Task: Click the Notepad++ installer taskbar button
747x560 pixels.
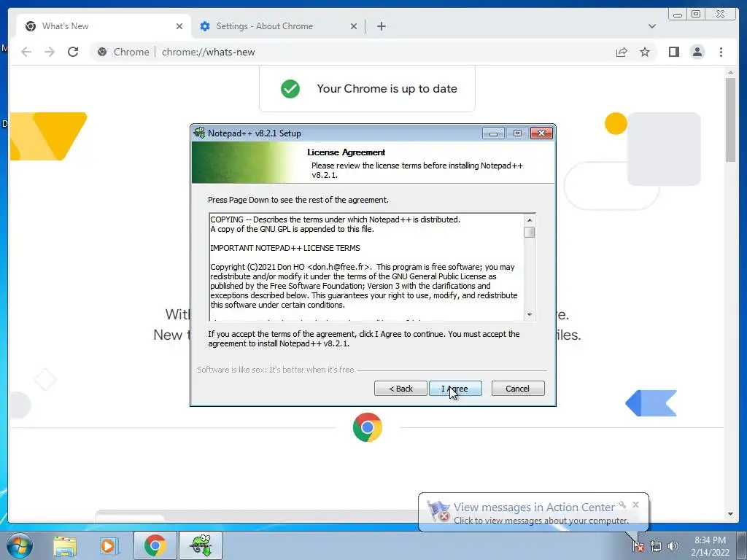Action: (x=201, y=545)
